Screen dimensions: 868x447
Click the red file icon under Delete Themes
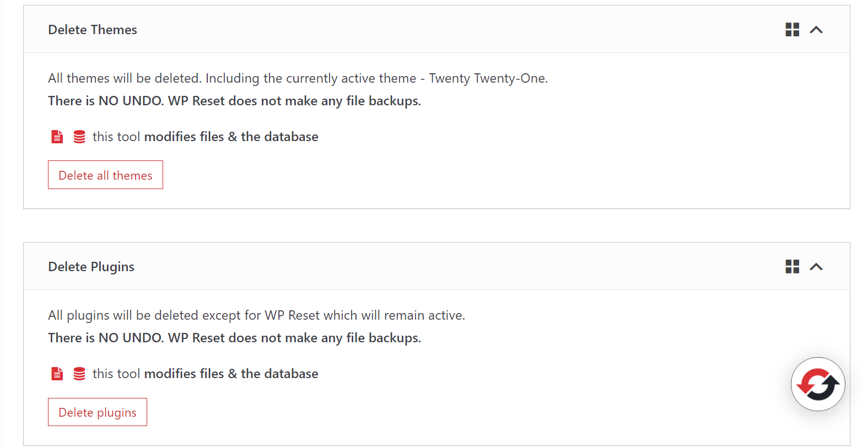(57, 137)
